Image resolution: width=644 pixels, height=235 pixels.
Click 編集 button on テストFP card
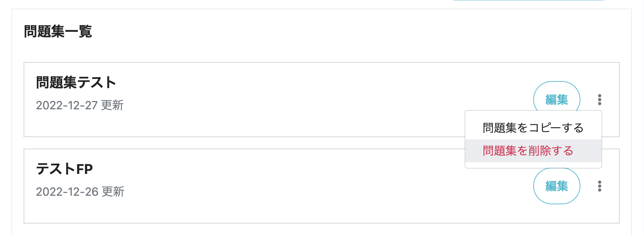tap(556, 186)
